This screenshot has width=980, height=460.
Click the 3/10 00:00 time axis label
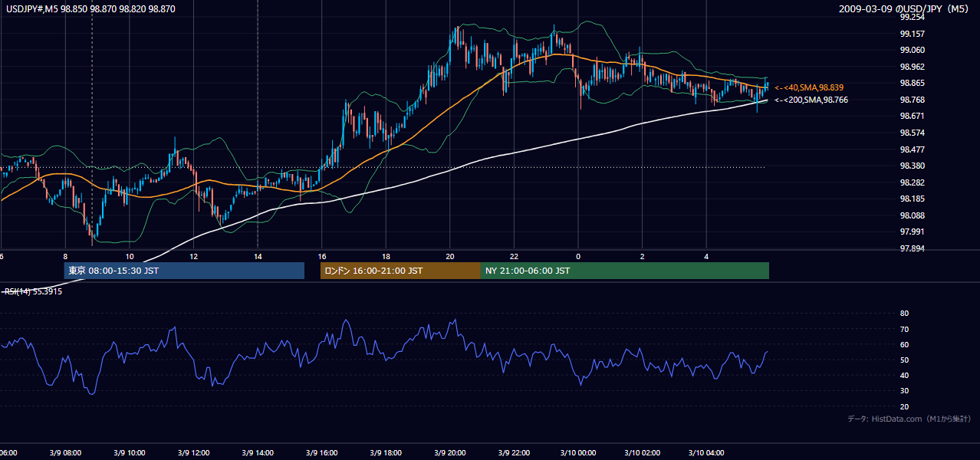pos(578,453)
